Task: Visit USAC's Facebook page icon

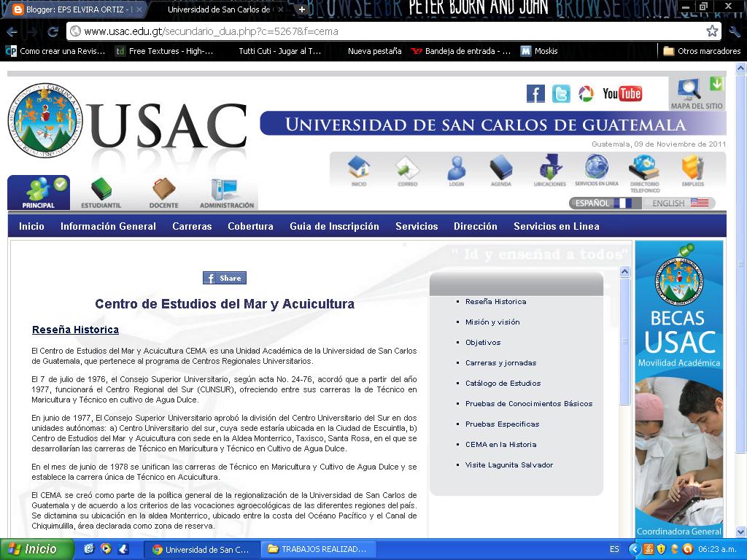Action: [x=535, y=93]
